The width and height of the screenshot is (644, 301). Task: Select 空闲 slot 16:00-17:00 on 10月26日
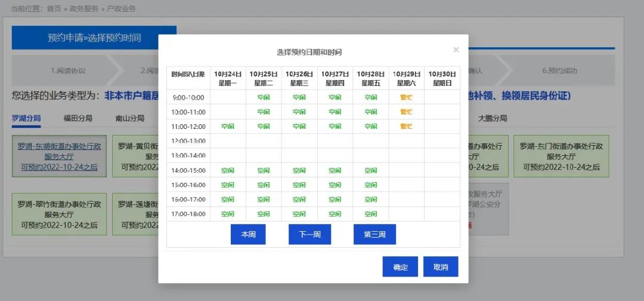click(x=299, y=199)
